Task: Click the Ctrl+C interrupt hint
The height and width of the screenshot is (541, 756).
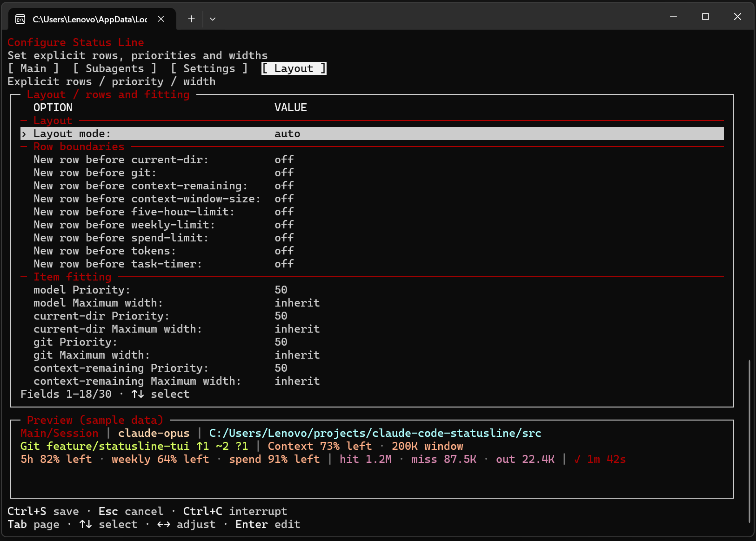Action: 235,511
